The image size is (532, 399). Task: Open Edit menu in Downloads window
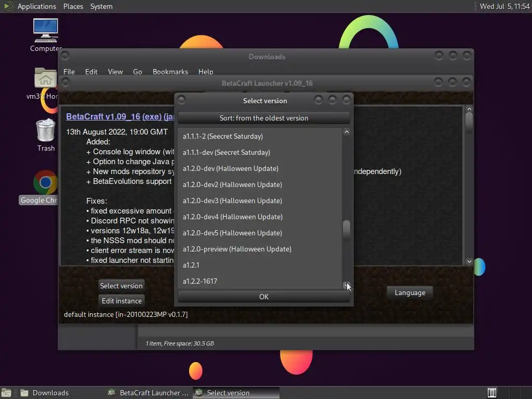tap(91, 72)
